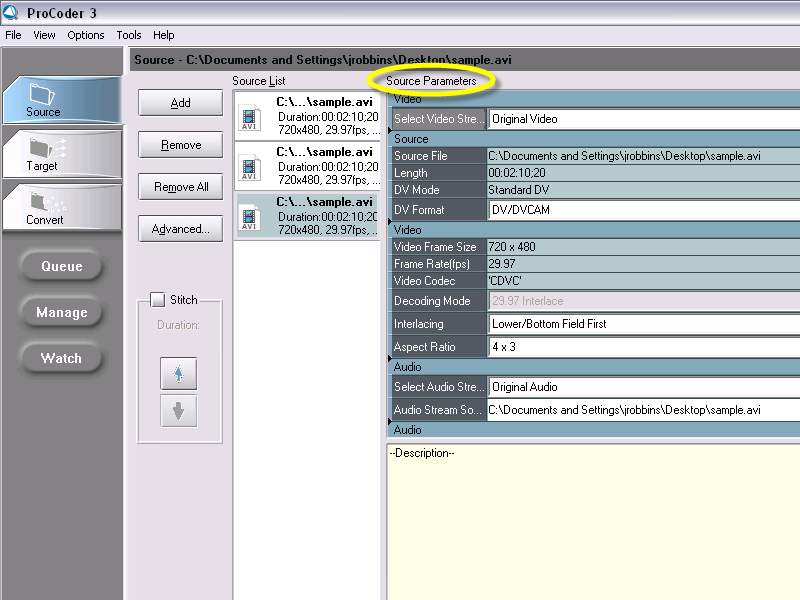The height and width of the screenshot is (600, 800).
Task: Select the first sample.avi in Source List
Action: pos(307,116)
